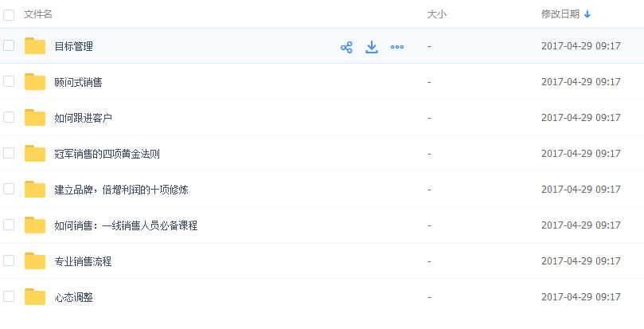
Task: Click the 建立品牌，倍增利润的十项修炼 folder icon
Action: [35, 189]
